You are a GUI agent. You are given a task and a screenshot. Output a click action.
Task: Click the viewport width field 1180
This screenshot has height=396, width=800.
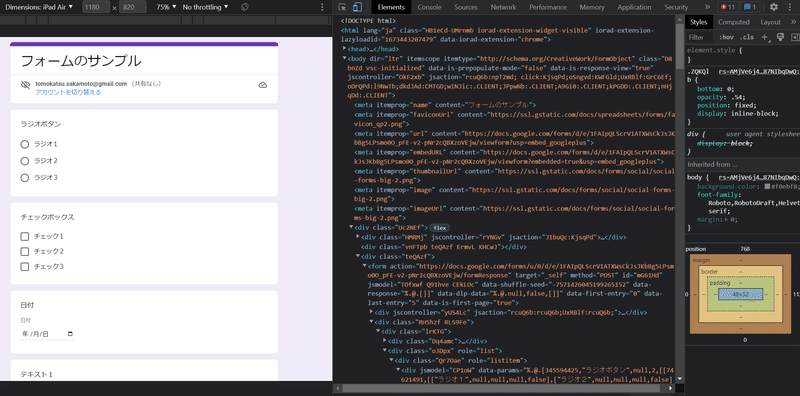95,7
